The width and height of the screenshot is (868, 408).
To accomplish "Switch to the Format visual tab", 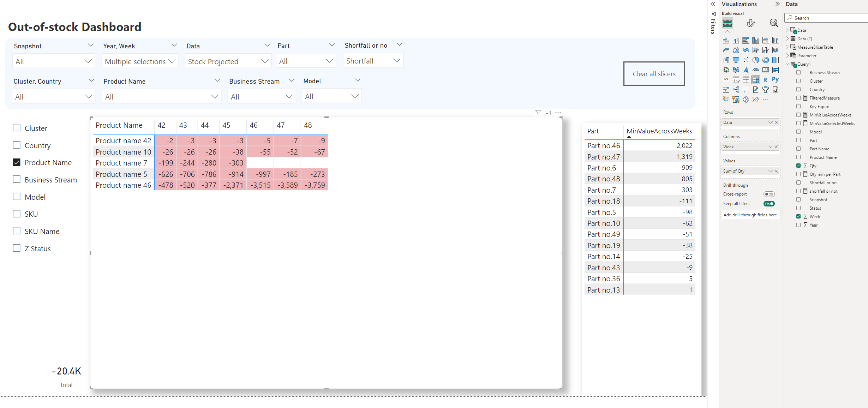I will pos(751,23).
